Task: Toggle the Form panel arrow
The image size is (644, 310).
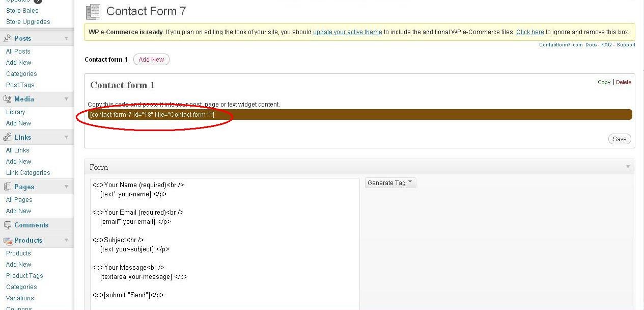Action: tap(628, 167)
